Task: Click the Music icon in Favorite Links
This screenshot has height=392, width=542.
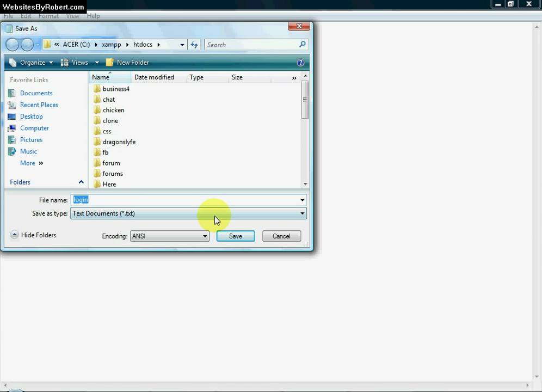Action: pyautogui.click(x=12, y=151)
